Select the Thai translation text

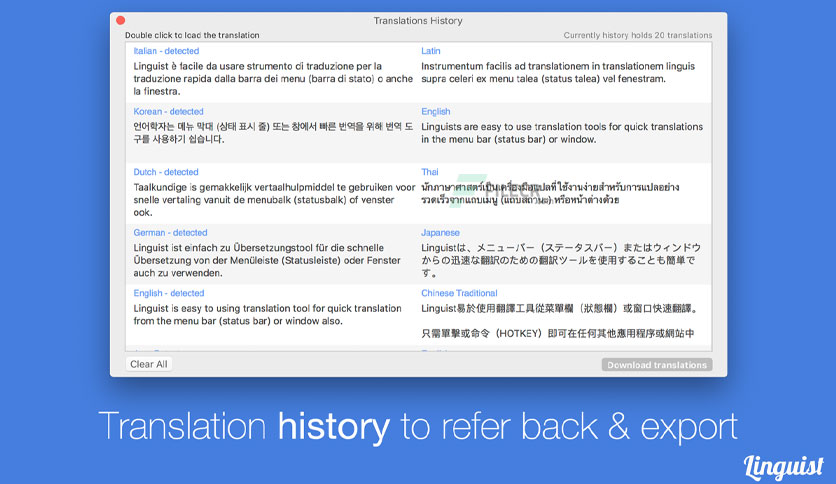tap(550, 193)
